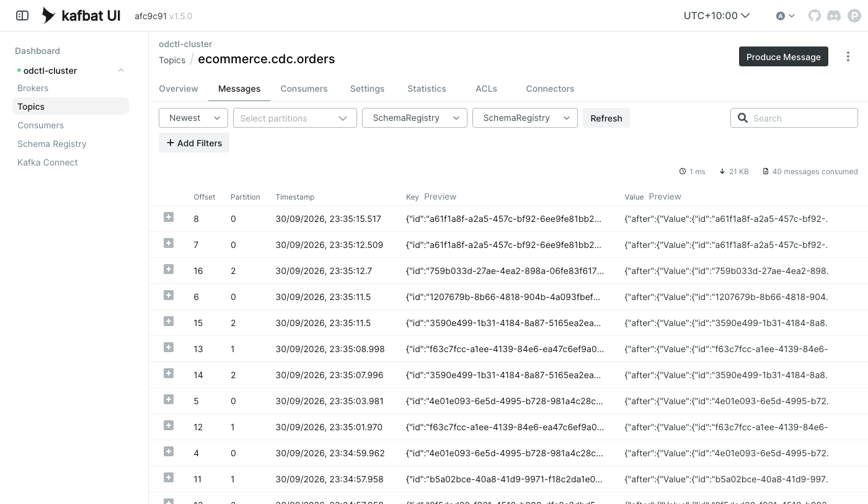The height and width of the screenshot is (504, 868).
Task: Expand message row with offset 6
Action: click(x=169, y=295)
